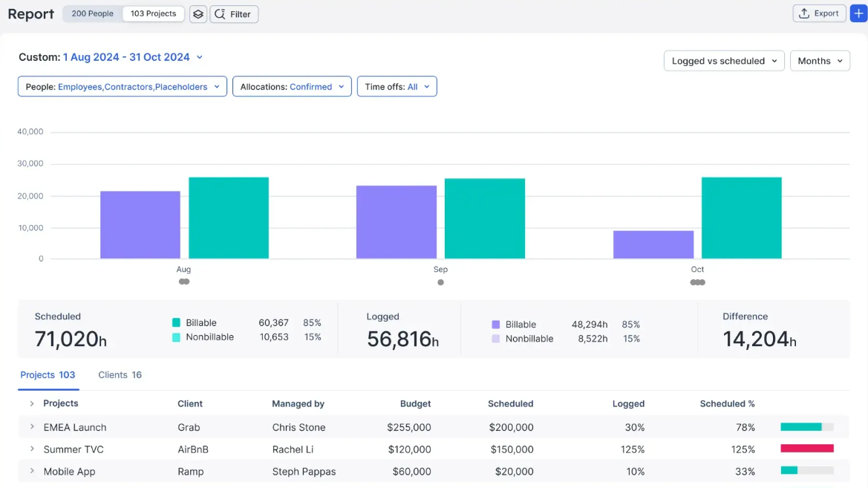Image resolution: width=868 pixels, height=488 pixels.
Task: Click the Sep scheduled teal bar
Action: click(485, 218)
